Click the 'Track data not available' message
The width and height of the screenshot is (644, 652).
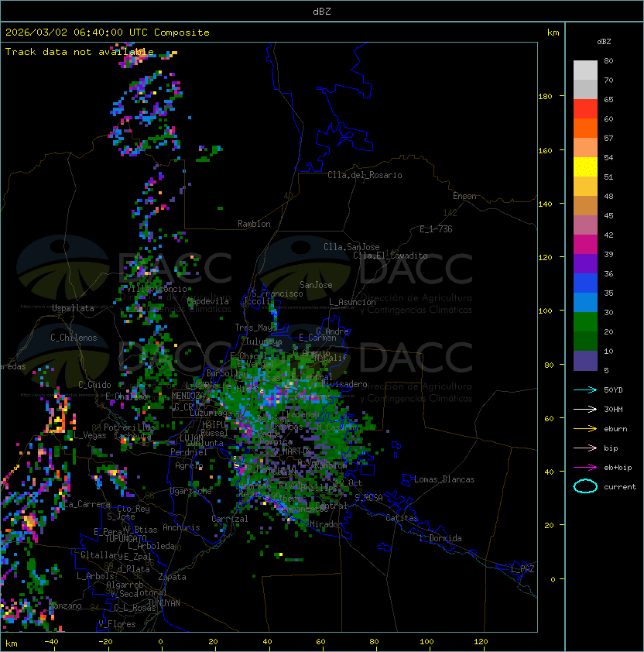pos(80,52)
